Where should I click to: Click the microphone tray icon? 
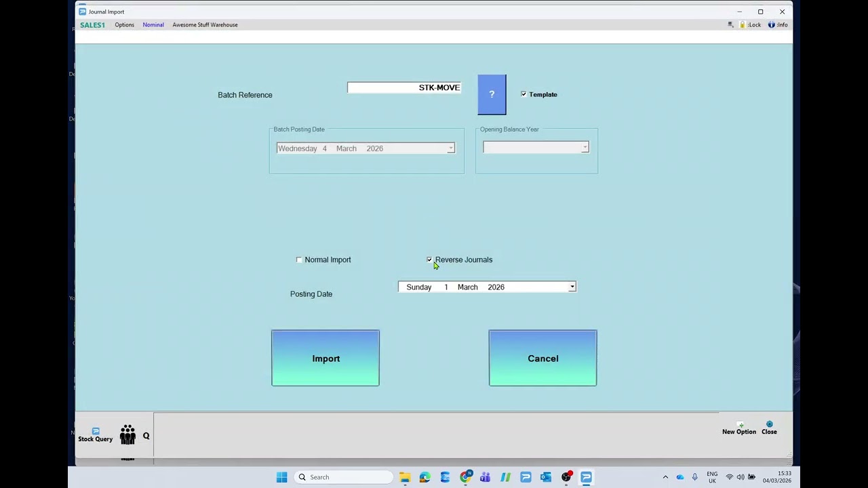pyautogui.click(x=694, y=477)
